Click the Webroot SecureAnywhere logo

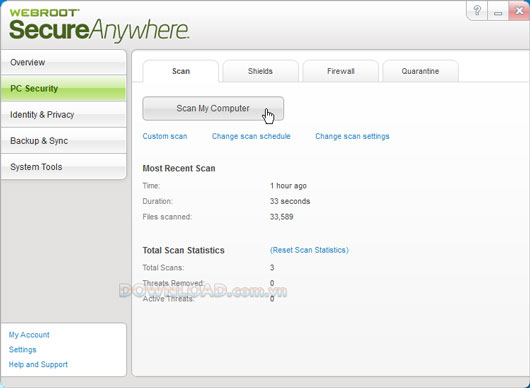[x=99, y=26]
